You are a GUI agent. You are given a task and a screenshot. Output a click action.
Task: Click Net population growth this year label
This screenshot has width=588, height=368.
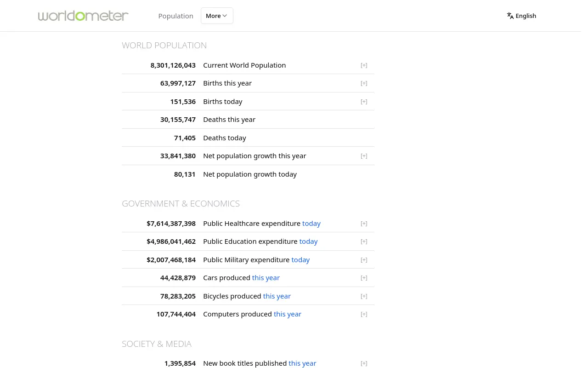(254, 156)
